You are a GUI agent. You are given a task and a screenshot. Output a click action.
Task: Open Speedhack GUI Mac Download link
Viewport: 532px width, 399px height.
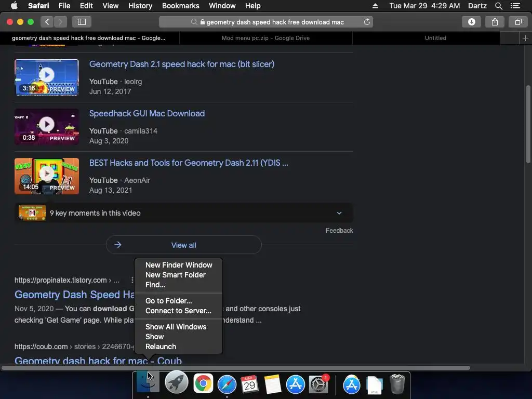coord(147,113)
